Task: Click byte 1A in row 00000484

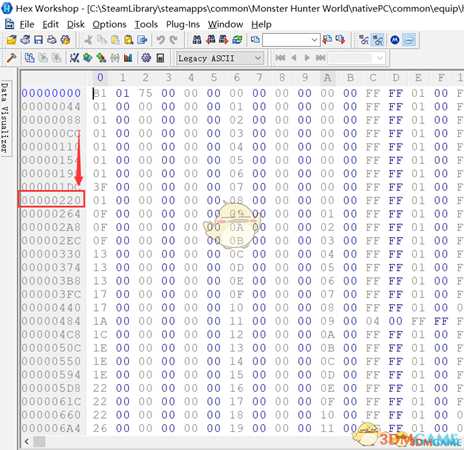Action: [x=100, y=321]
